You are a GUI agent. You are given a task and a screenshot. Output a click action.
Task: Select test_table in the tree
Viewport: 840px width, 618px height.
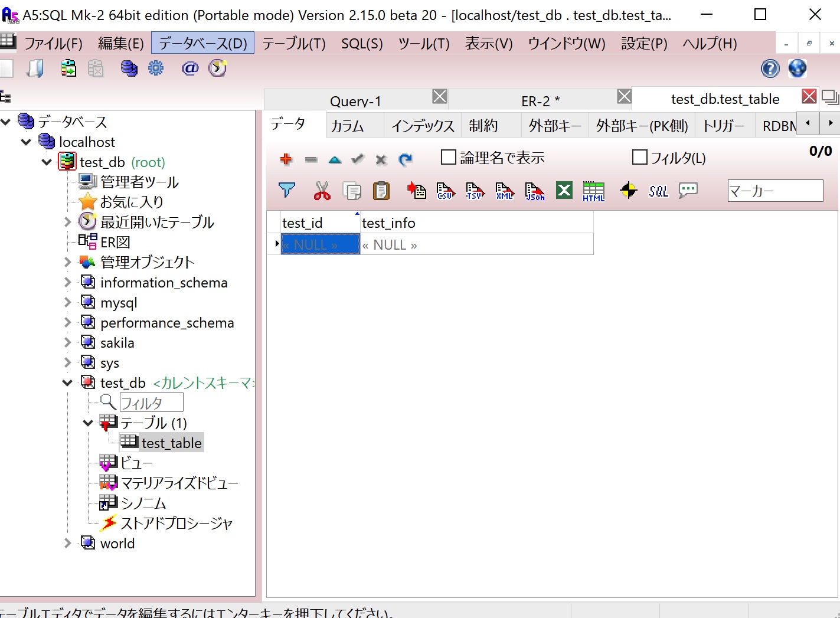(x=171, y=443)
